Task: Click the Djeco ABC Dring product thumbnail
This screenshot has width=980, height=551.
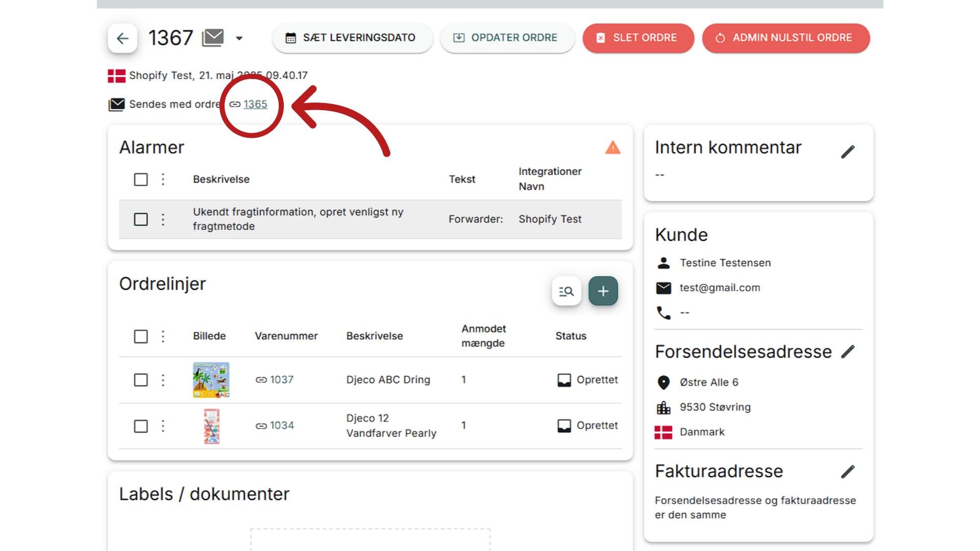Action: tap(211, 380)
